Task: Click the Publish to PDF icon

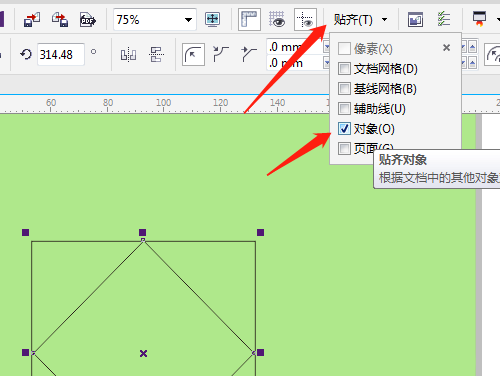Action: click(x=88, y=20)
